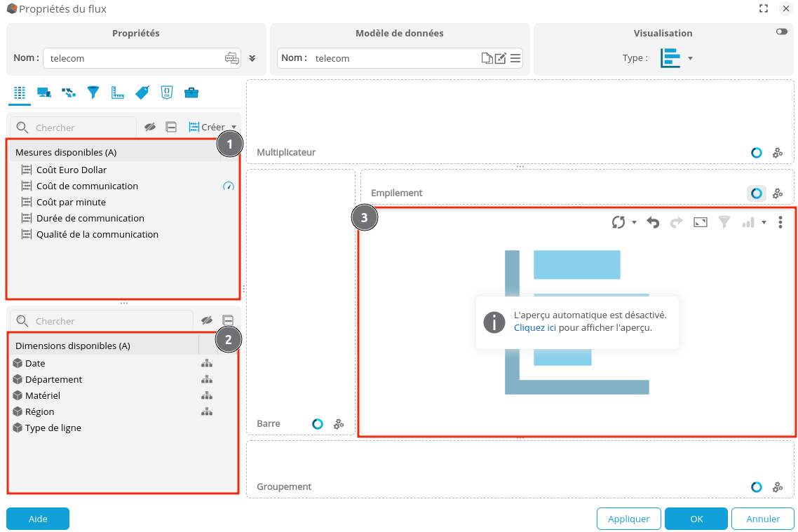Click the ruler icon tab
This screenshot has height=532, width=798.
(118, 92)
